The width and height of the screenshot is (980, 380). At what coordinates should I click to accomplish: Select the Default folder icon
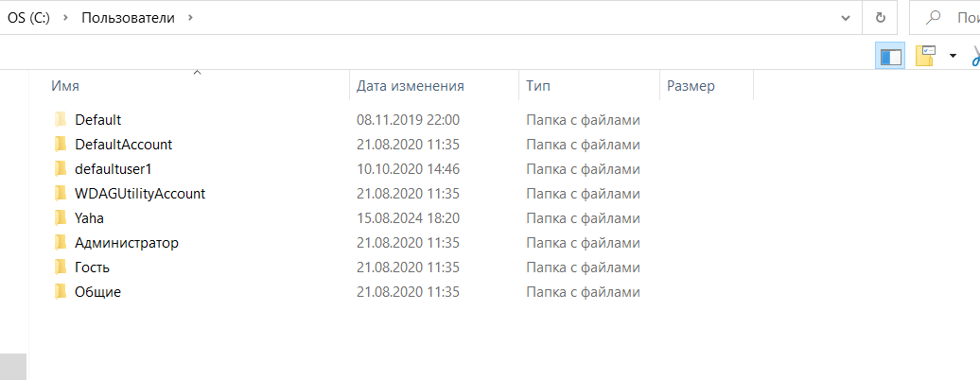[61, 119]
